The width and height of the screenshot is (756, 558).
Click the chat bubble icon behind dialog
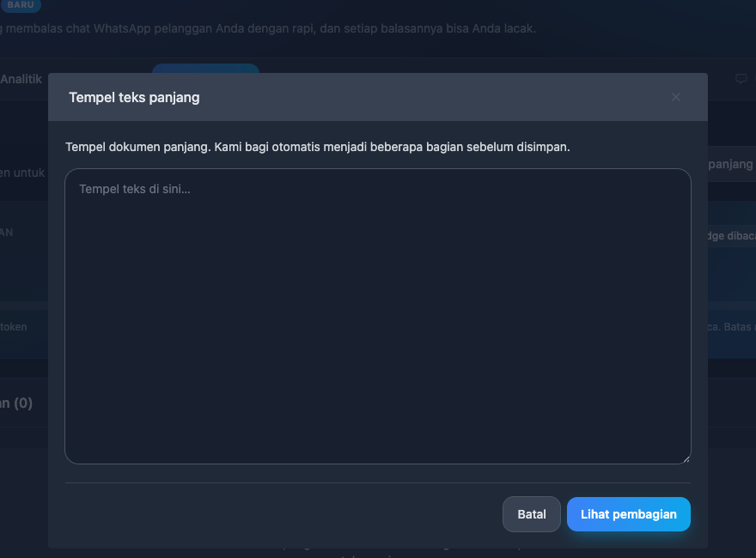coord(741,78)
